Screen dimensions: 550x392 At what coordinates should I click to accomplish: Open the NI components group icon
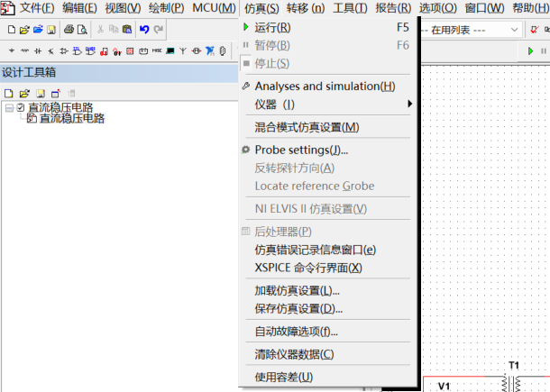point(210,51)
